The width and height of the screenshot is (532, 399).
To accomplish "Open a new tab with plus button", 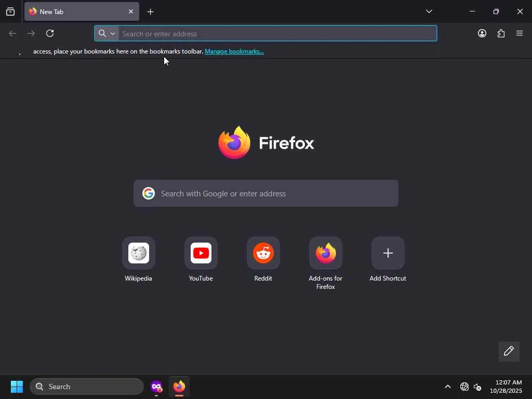I will 150,12.
